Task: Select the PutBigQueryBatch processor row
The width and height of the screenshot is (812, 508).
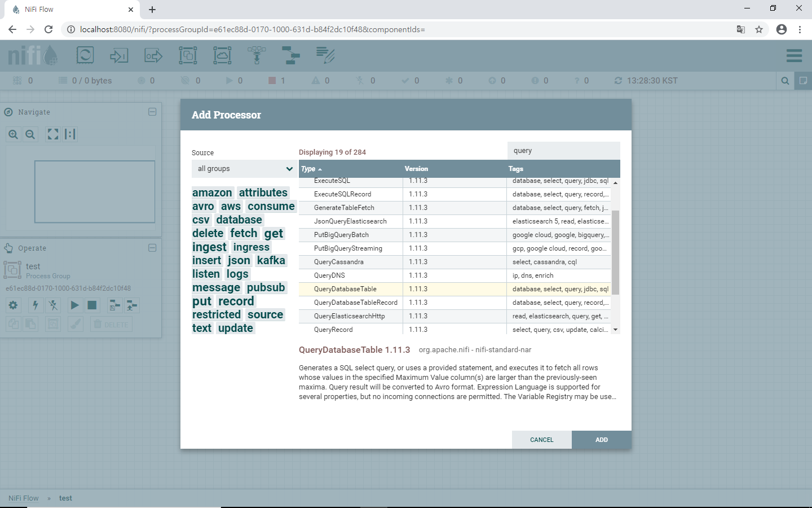Action: coord(454,235)
